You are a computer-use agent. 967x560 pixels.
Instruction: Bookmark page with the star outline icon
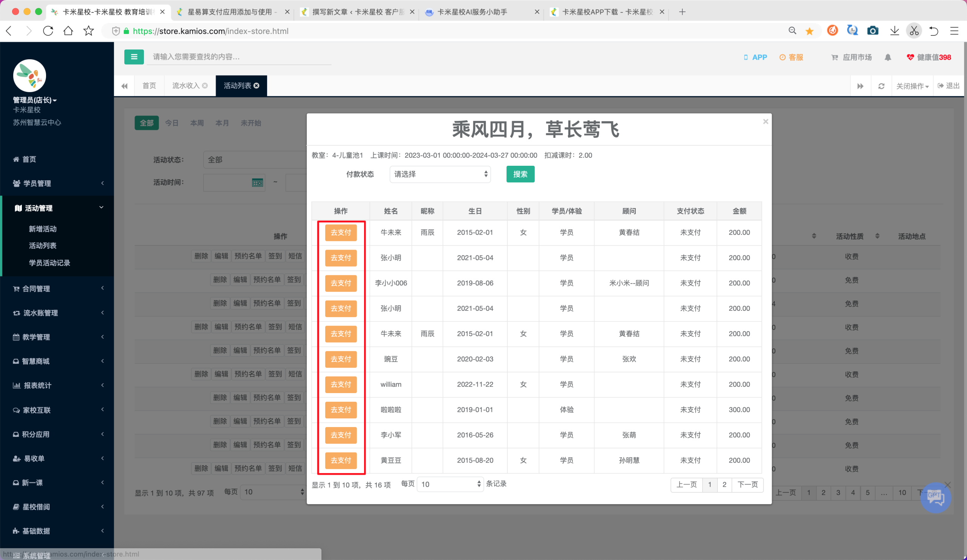pos(89,31)
